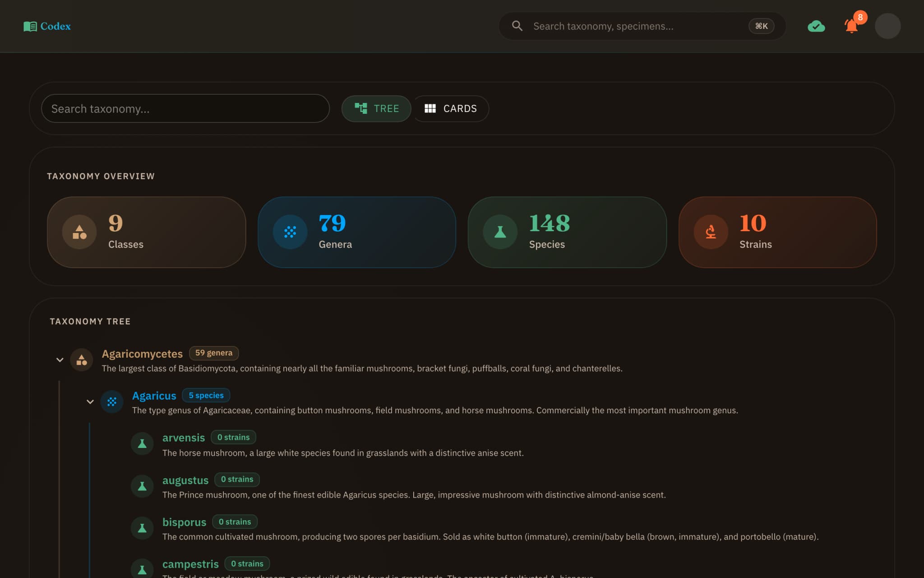Collapse the Agaricomycetes class node

coord(60,360)
